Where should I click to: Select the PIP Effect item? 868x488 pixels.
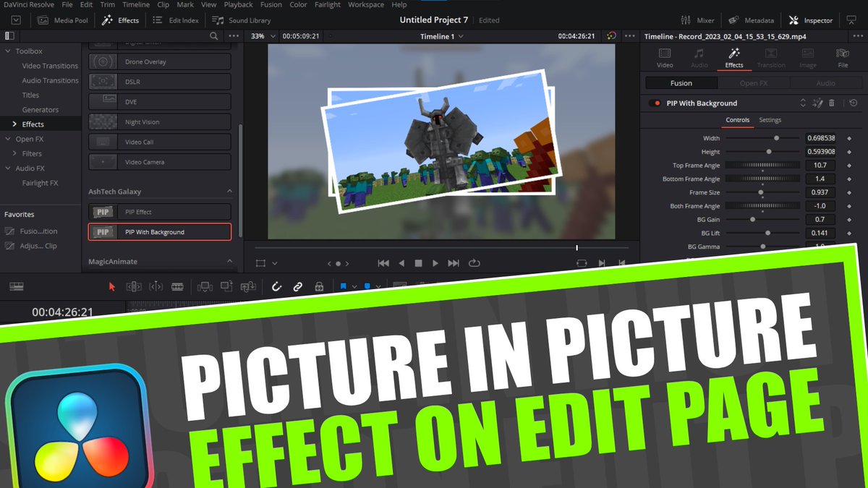(160, 212)
